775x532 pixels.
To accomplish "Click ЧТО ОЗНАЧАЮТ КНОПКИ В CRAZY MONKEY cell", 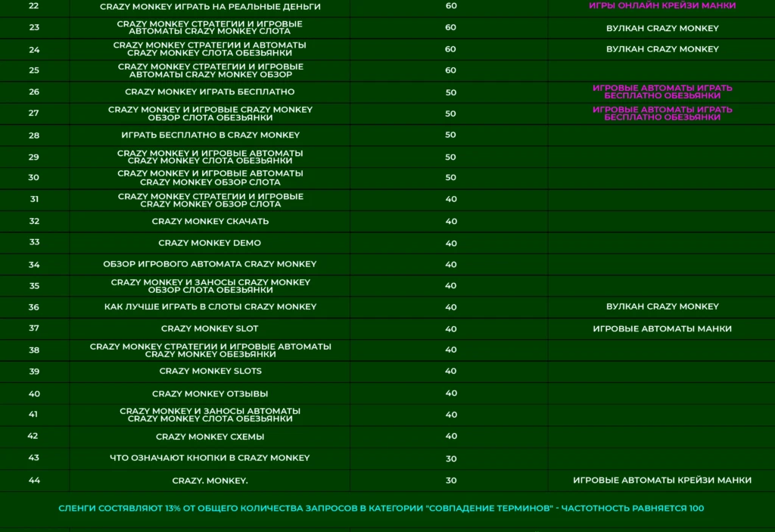I will click(x=210, y=459).
